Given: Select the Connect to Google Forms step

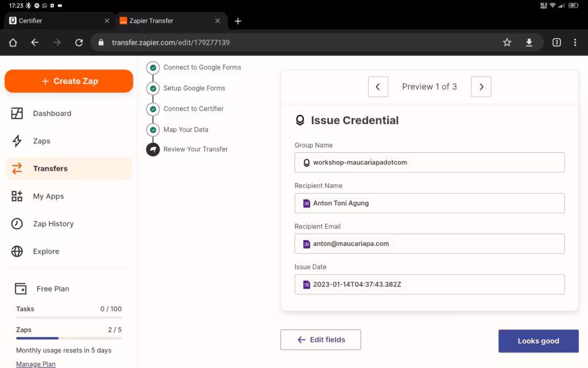Looking at the screenshot, I should 202,67.
